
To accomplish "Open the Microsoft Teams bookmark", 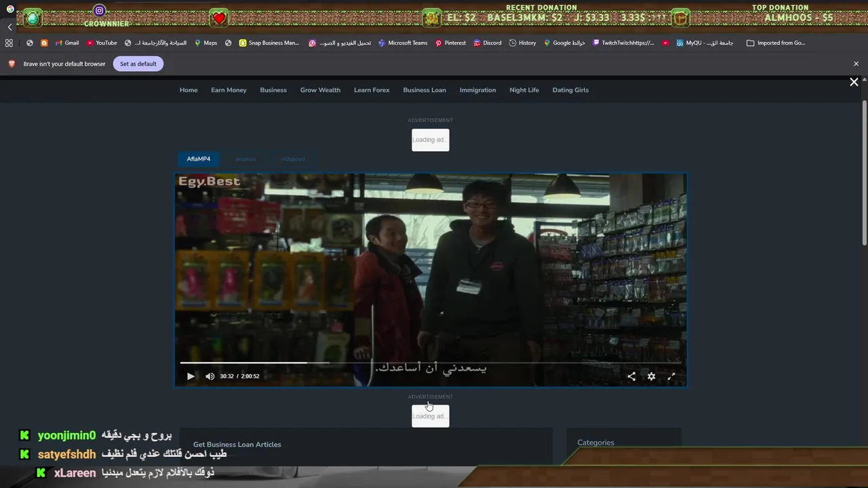I will [403, 43].
